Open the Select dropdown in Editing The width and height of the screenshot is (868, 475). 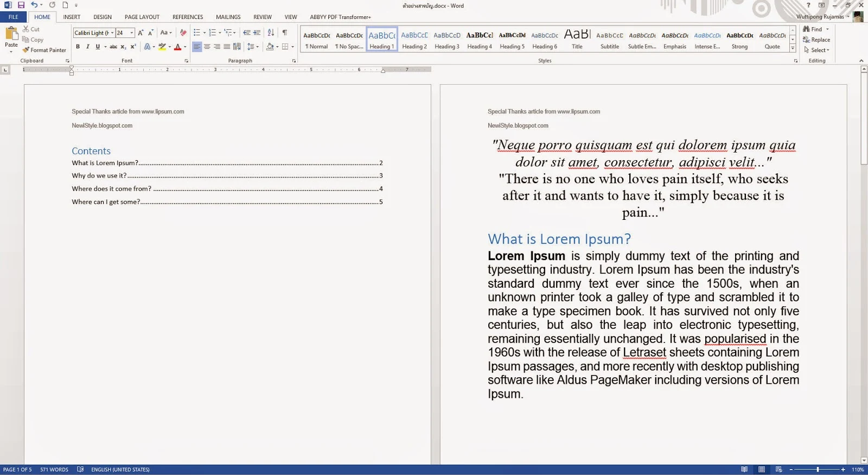[x=817, y=50]
